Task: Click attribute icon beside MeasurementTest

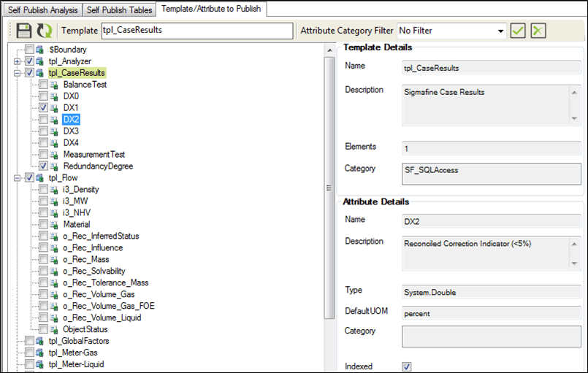Action: (x=53, y=155)
